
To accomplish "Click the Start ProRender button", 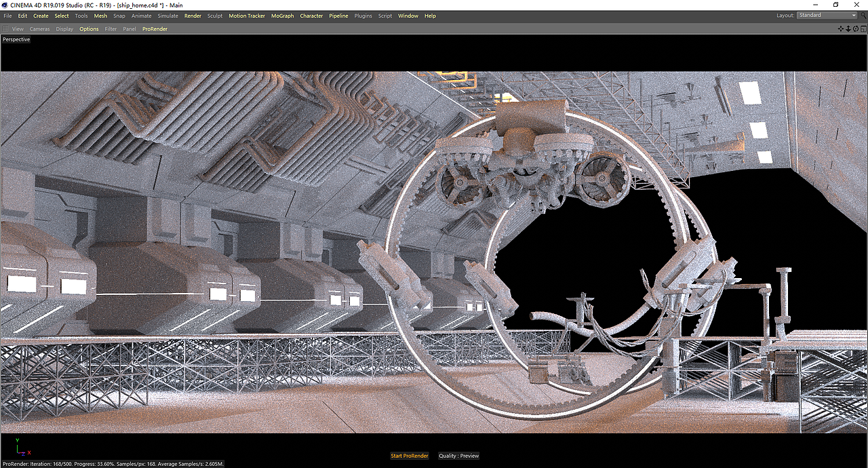I will click(x=410, y=456).
